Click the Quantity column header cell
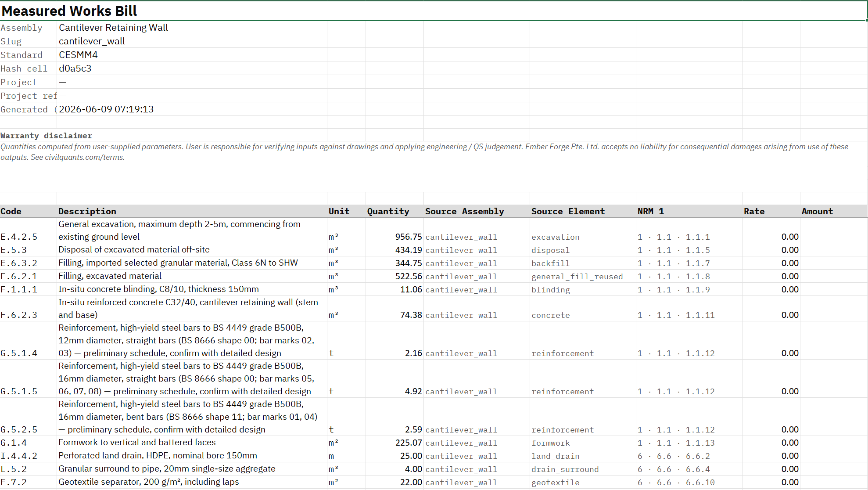 (x=395, y=211)
